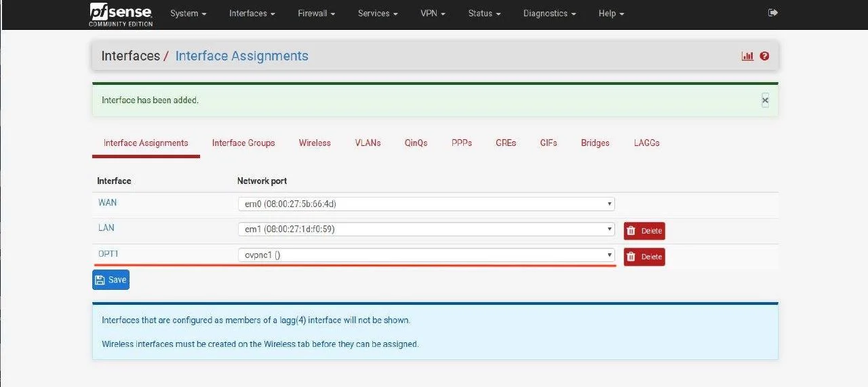Click the logout icon in top bar
Viewport: 868px width, 387px height.
(x=772, y=13)
